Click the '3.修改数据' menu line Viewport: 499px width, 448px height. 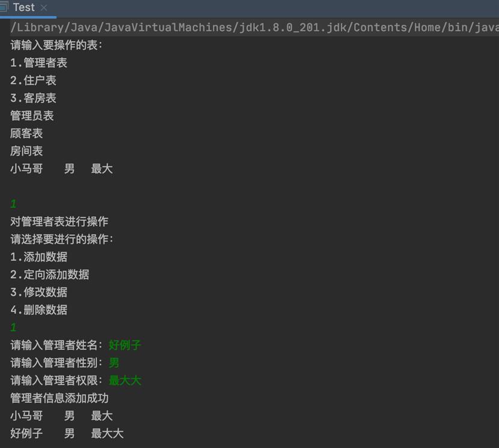tap(38, 292)
